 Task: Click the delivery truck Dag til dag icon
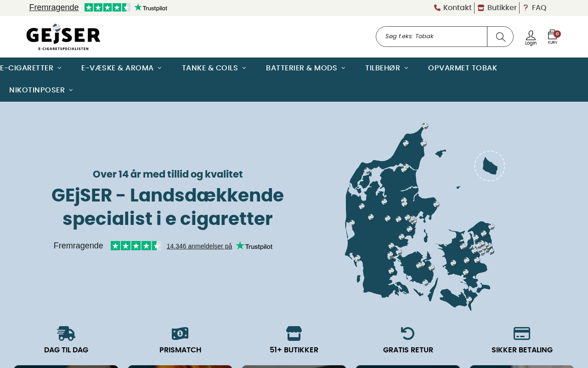(x=66, y=333)
